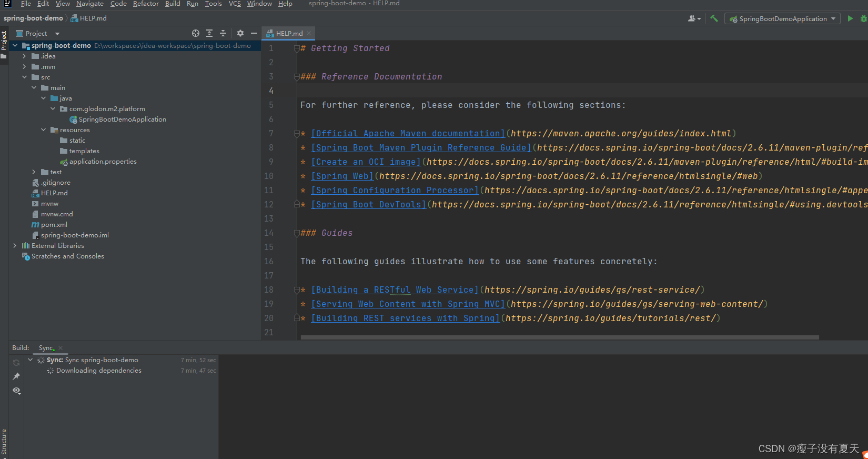This screenshot has width=868, height=459.
Task: Collapse the Sync spring-boot-demo build node
Action: pyautogui.click(x=30, y=360)
